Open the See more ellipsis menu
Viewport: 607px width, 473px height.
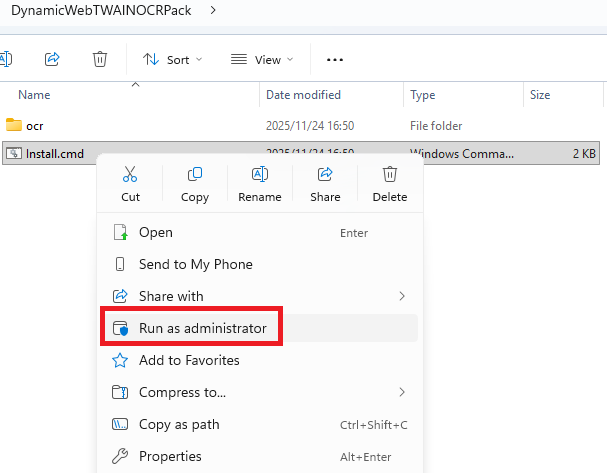pyautogui.click(x=335, y=60)
